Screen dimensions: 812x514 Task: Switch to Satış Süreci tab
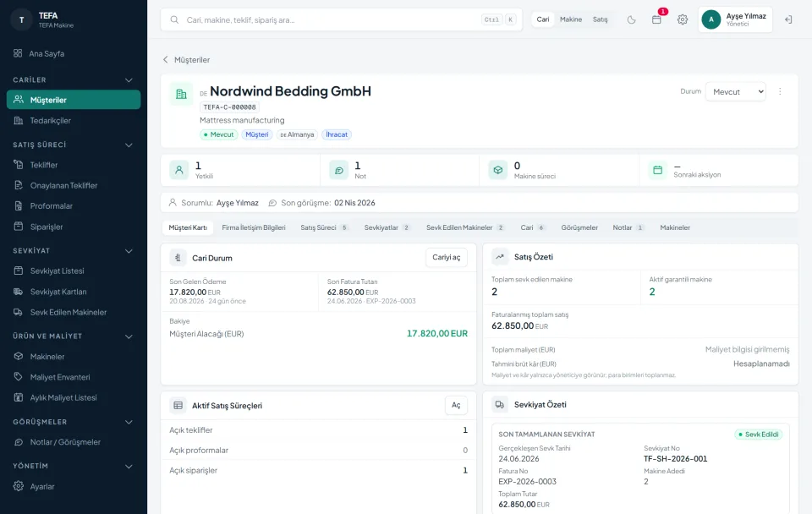point(324,227)
